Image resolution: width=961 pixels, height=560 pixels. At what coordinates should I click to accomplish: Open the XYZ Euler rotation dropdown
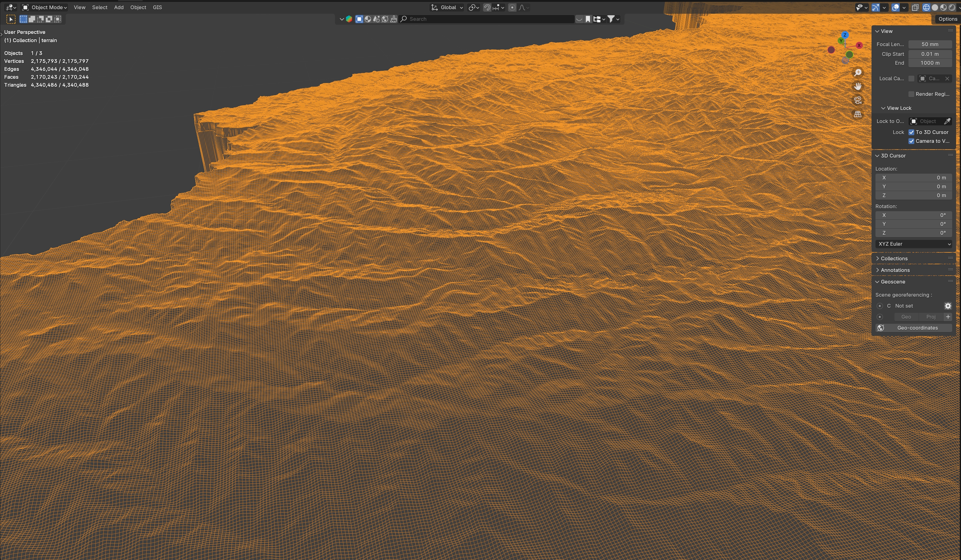[914, 244]
